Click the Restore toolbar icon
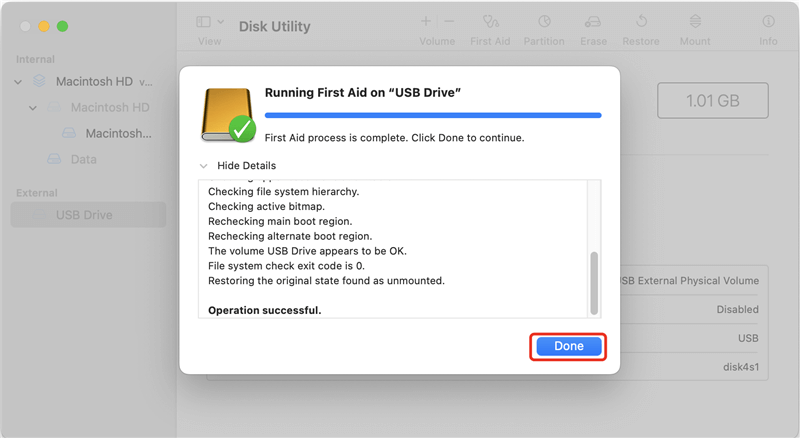This screenshot has width=800, height=438. pyautogui.click(x=641, y=21)
